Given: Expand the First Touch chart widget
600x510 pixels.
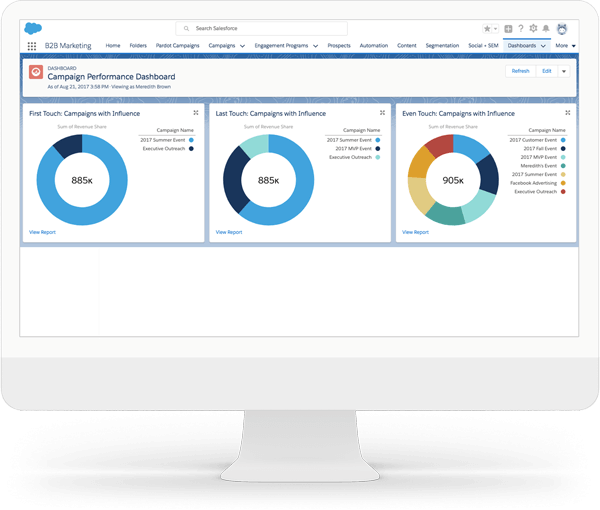Looking at the screenshot, I should [196, 112].
